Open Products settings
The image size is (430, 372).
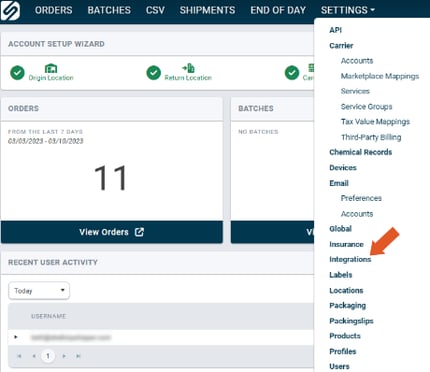(x=345, y=336)
